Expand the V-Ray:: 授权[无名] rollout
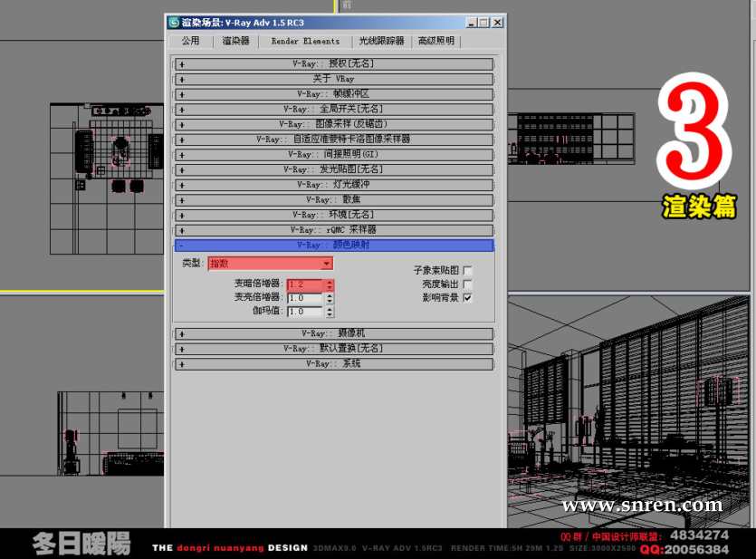Viewport: 756px width, 559px height. point(334,63)
